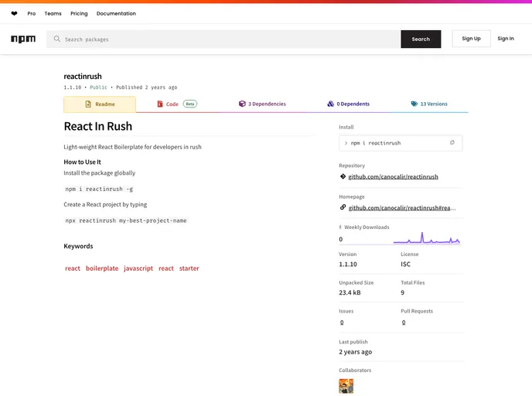This screenshot has width=532, height=396.
Task: Click the starter keyword
Action: [189, 268]
